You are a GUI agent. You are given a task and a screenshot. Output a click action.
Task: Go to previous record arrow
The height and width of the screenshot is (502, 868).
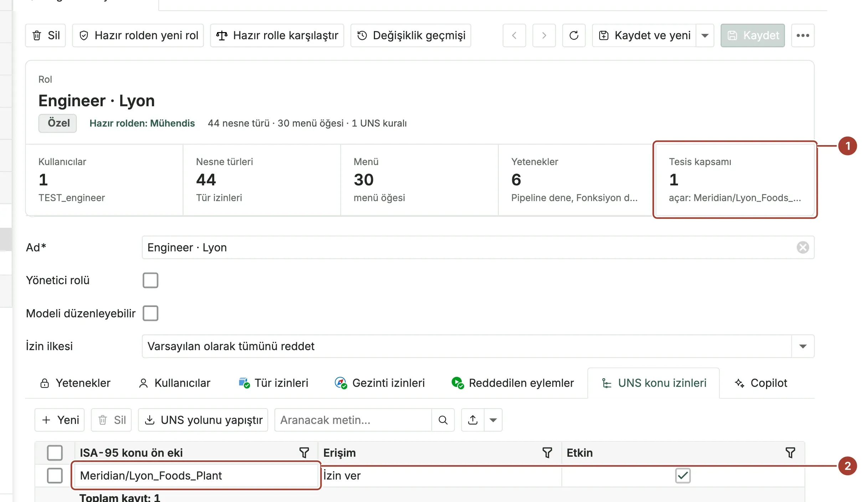[x=514, y=35]
